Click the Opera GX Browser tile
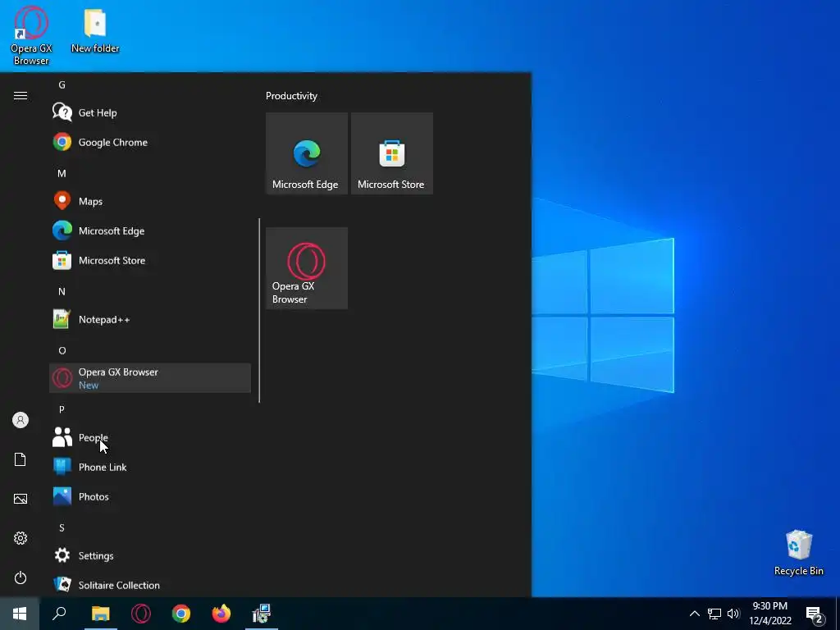This screenshot has width=840, height=630. 307,268
